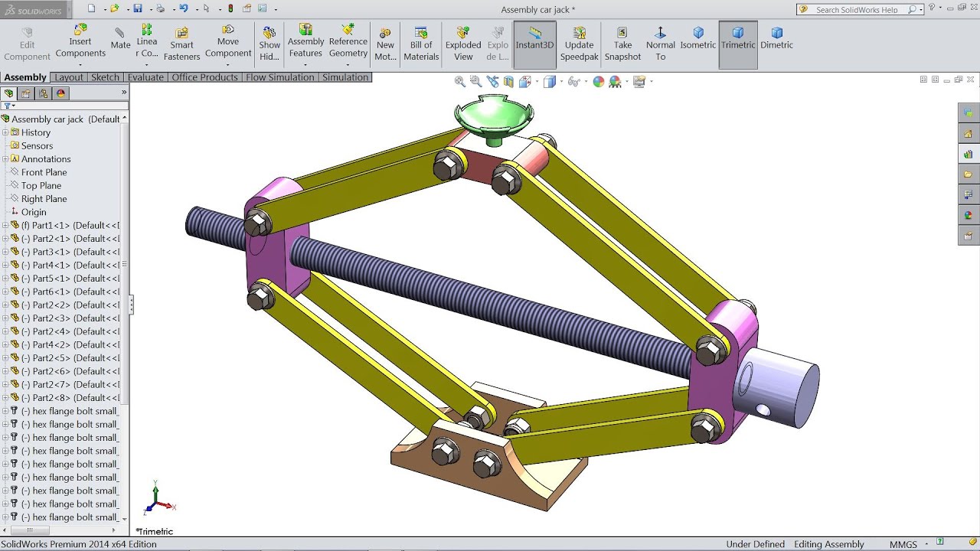Open the Insert Components dropdown arrow
Screen dimensions: 980x551
80,65
